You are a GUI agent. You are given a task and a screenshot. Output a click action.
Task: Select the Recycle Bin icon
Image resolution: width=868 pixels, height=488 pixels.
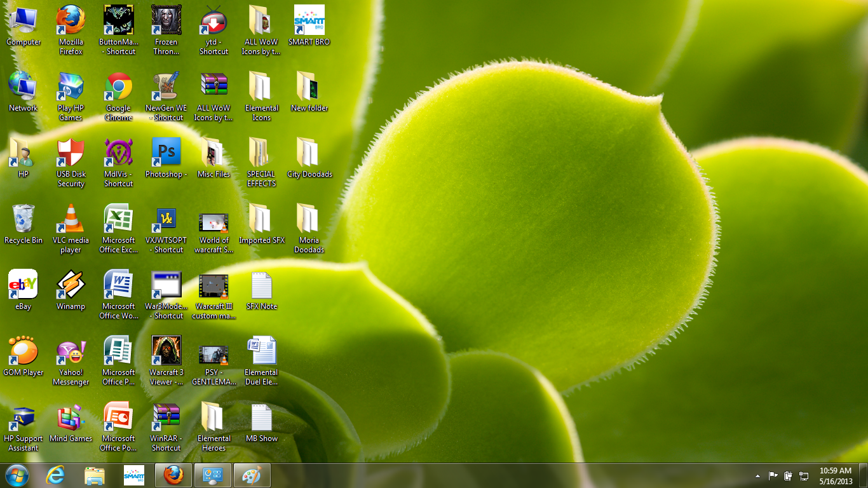(x=24, y=224)
